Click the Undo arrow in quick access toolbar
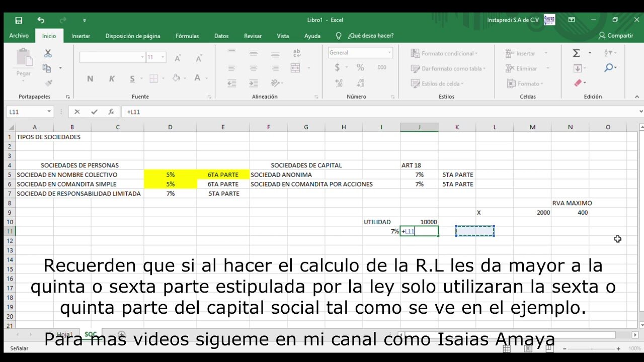 [41, 20]
